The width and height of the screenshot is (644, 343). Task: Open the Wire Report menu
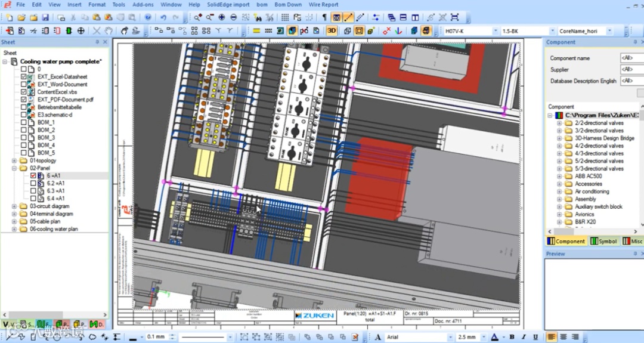323,5
